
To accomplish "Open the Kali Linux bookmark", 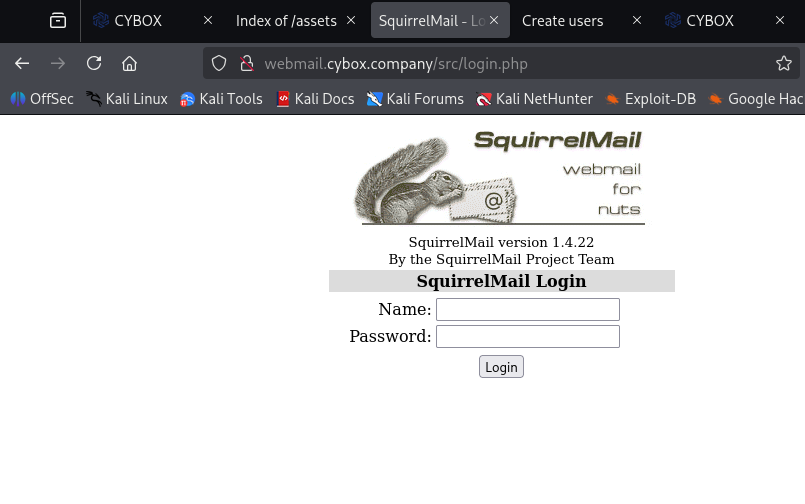I will coord(127,99).
